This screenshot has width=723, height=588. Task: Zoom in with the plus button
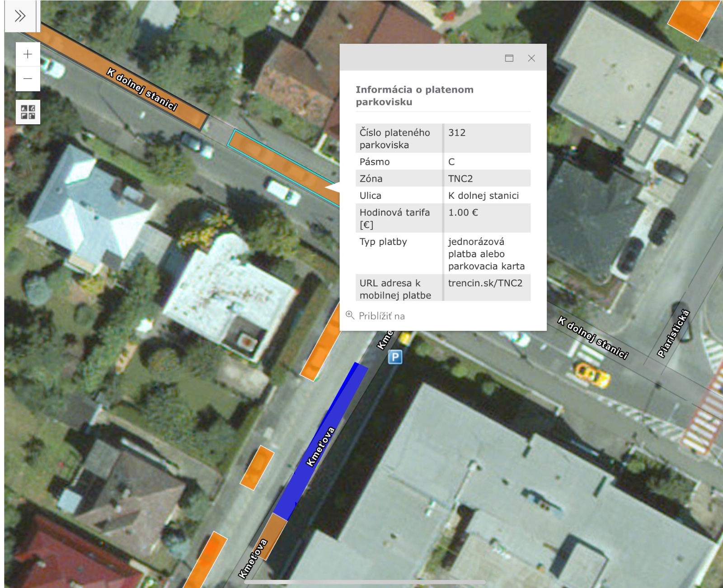click(x=28, y=54)
